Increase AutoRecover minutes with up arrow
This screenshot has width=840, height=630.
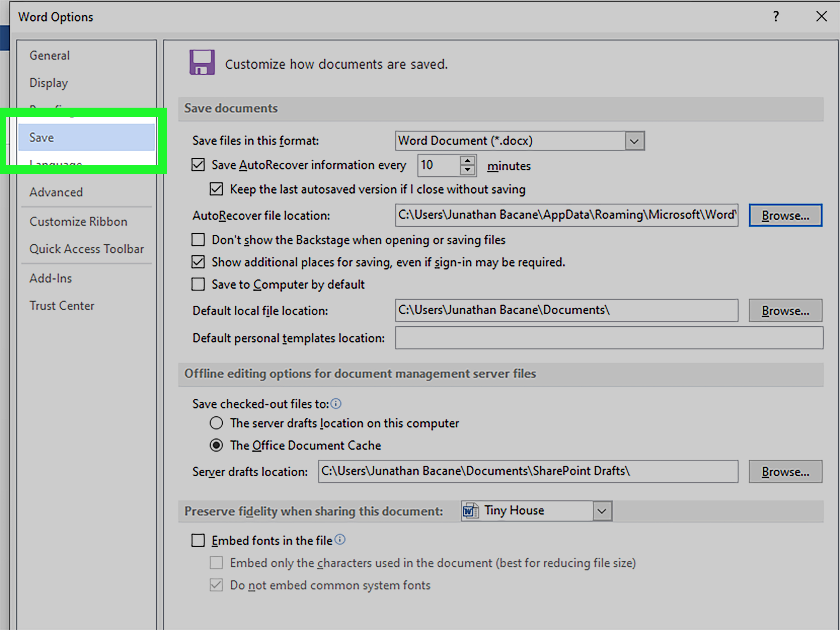467,160
